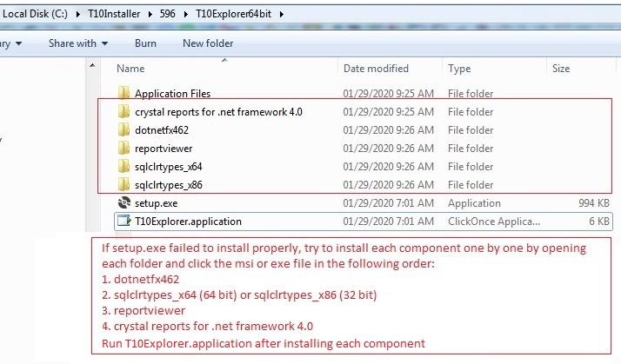Screen dimensions: 621x364
Task: Sort by Name column header
Action: (x=130, y=69)
